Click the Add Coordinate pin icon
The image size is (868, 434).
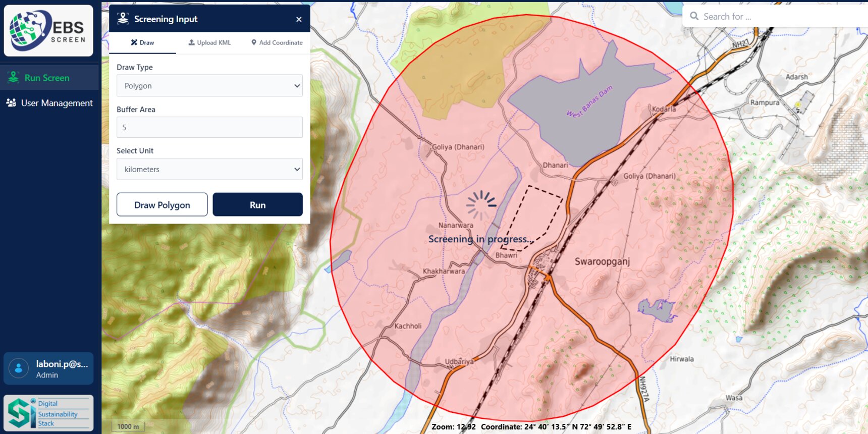(254, 43)
